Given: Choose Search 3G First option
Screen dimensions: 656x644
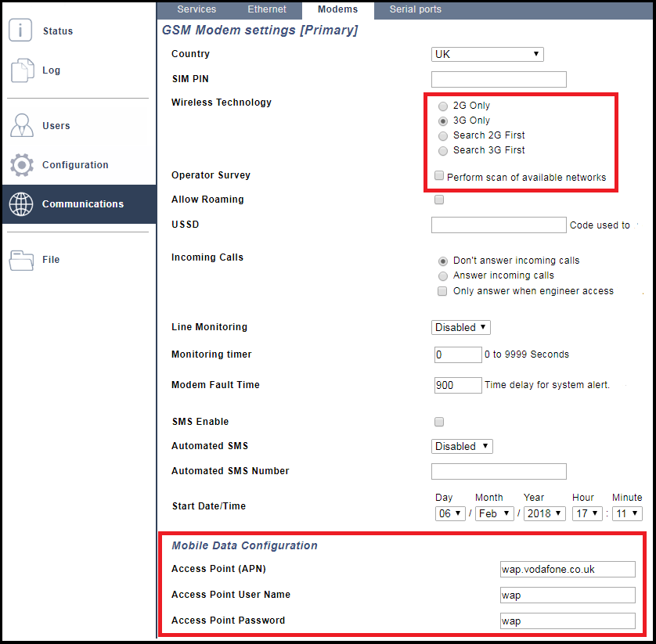Looking at the screenshot, I should tap(443, 150).
